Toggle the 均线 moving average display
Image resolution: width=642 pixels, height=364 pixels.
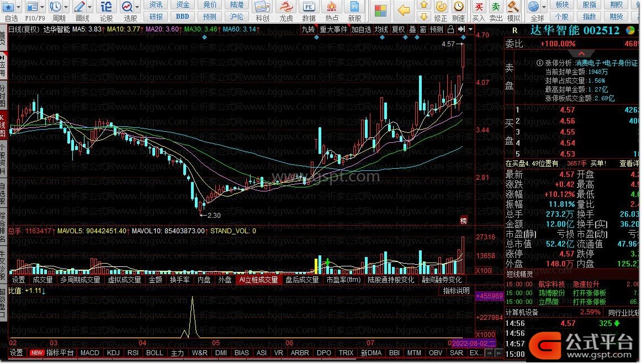pos(381,29)
